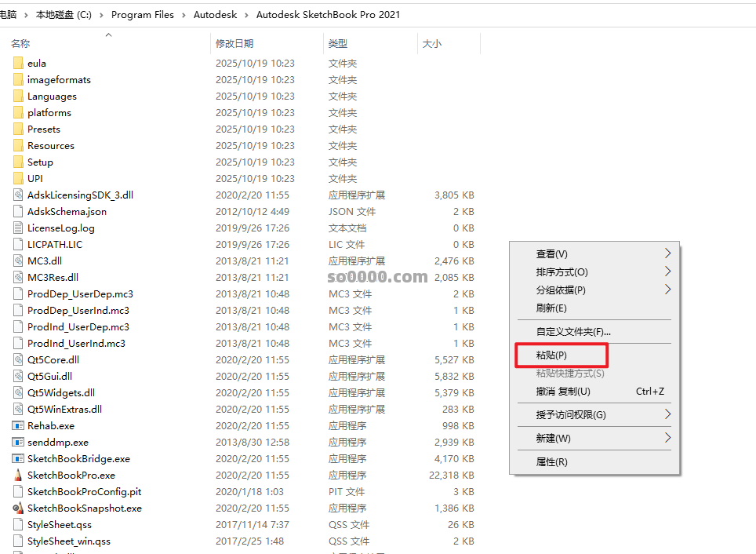This screenshot has width=756, height=554.
Task: Select the SketchBookSnapshot.exe file icon
Action: (x=18, y=508)
